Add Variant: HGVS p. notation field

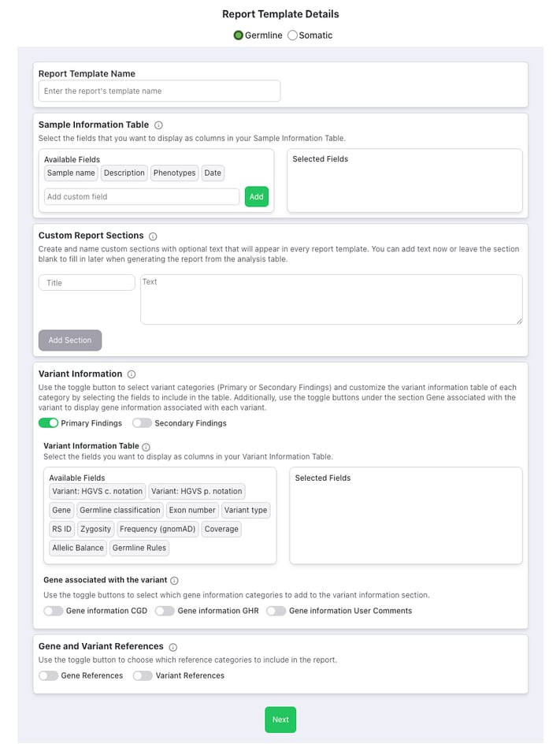(x=197, y=491)
